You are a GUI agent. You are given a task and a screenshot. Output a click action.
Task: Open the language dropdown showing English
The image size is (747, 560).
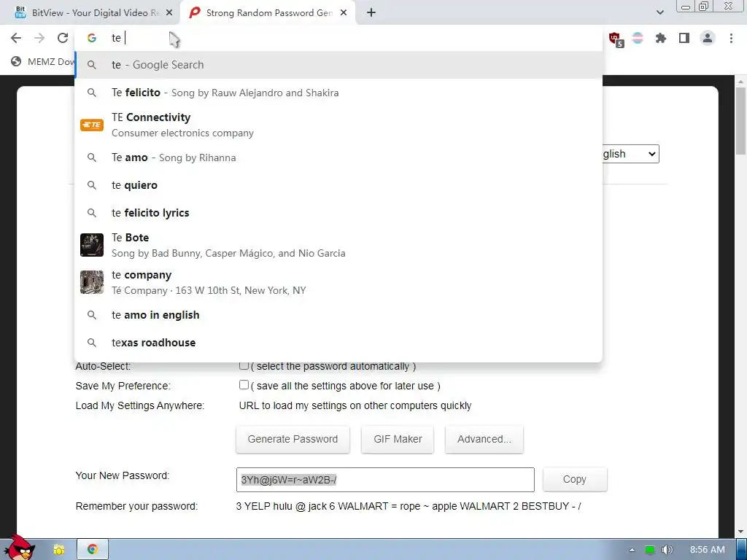pyautogui.click(x=630, y=154)
